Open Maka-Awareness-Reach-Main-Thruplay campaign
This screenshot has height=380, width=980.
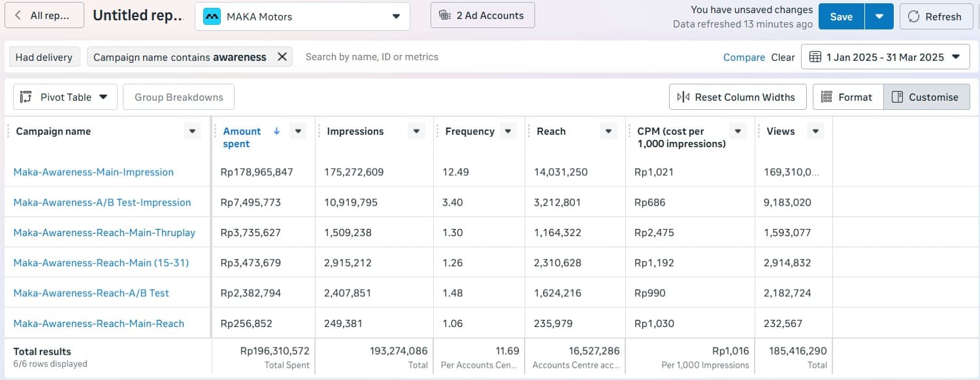(105, 232)
